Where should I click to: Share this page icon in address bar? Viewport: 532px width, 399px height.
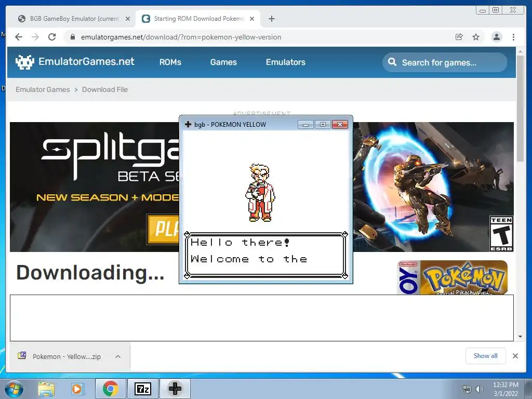click(x=459, y=37)
